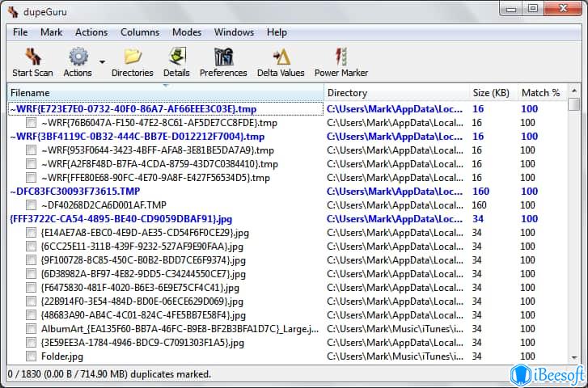Mark checkbox for ~WRF{A2F8F48D-B7FA...}.tmp
588x388 pixels.
coord(31,164)
